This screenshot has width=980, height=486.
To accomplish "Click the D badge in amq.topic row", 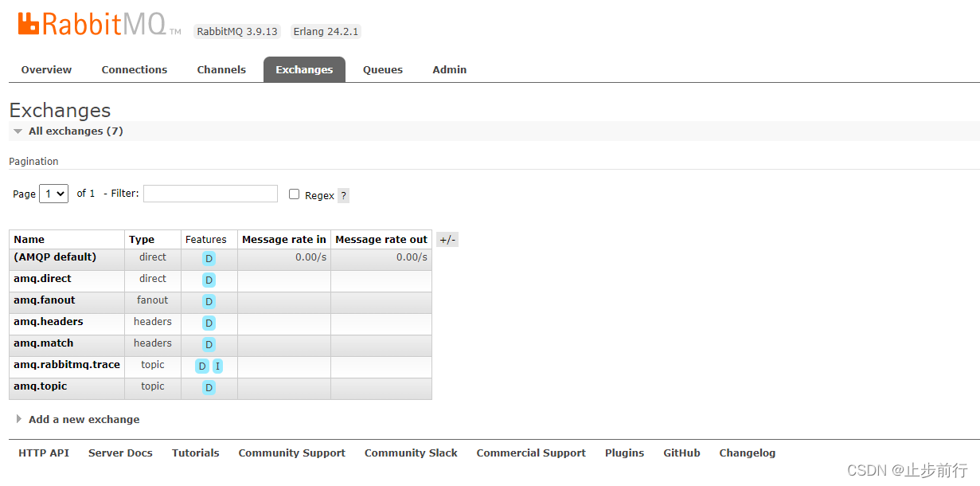I will (x=209, y=388).
